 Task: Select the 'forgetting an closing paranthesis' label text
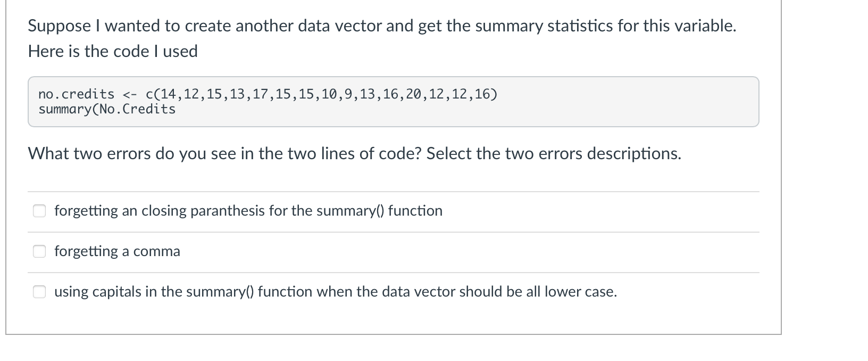pos(248,211)
